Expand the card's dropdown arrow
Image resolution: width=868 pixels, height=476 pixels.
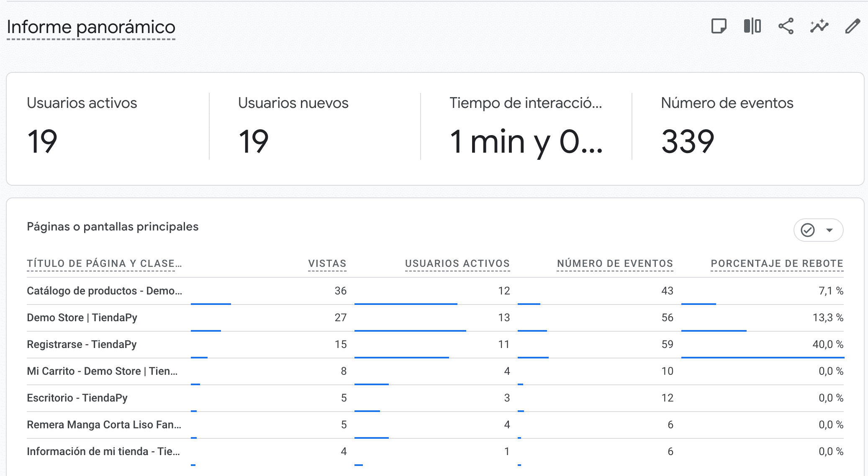(829, 230)
